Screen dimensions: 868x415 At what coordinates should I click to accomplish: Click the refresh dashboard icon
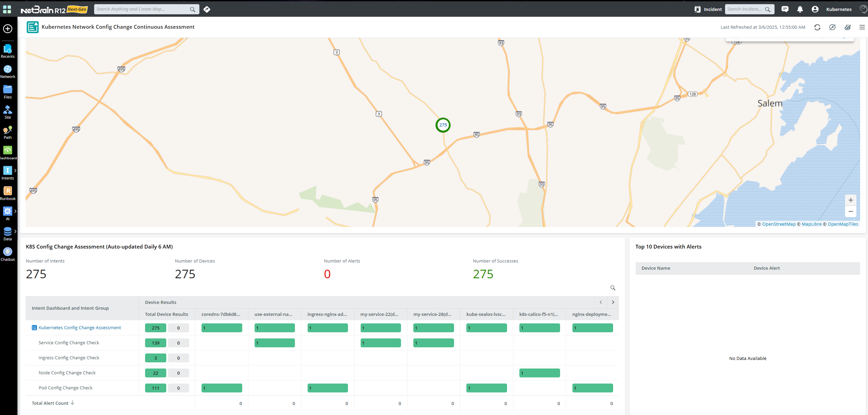tap(817, 27)
